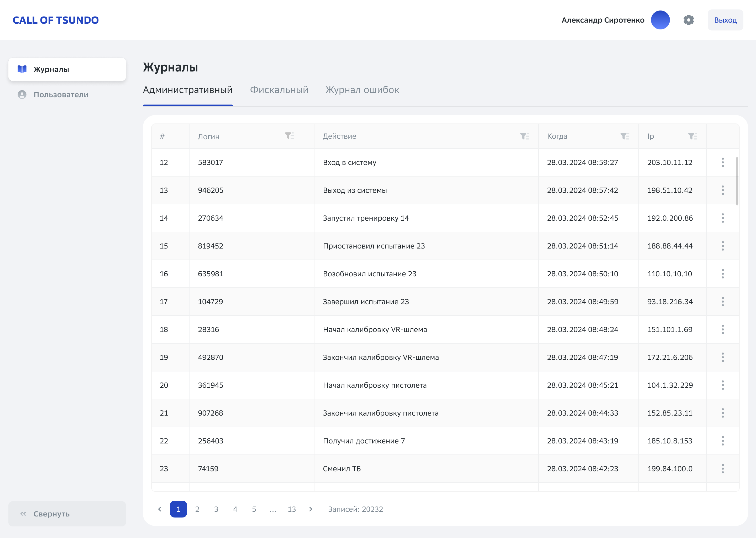The width and height of the screenshot is (756, 538).
Task: Click the CALL OF TSUNDO logo
Action: click(x=56, y=20)
